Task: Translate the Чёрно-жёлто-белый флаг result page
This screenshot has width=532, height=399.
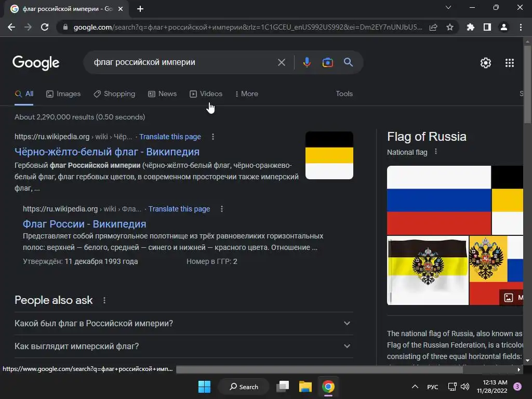Action: click(x=170, y=137)
